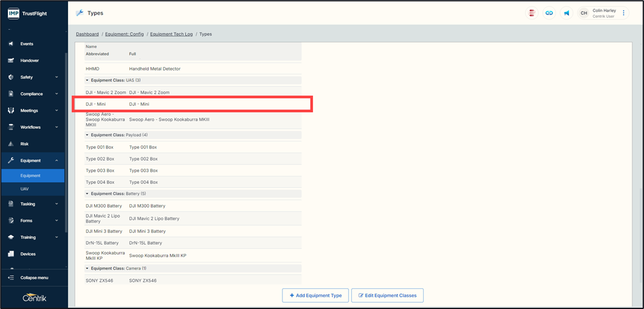Click the CH user avatar
644x309 pixels.
click(584, 13)
